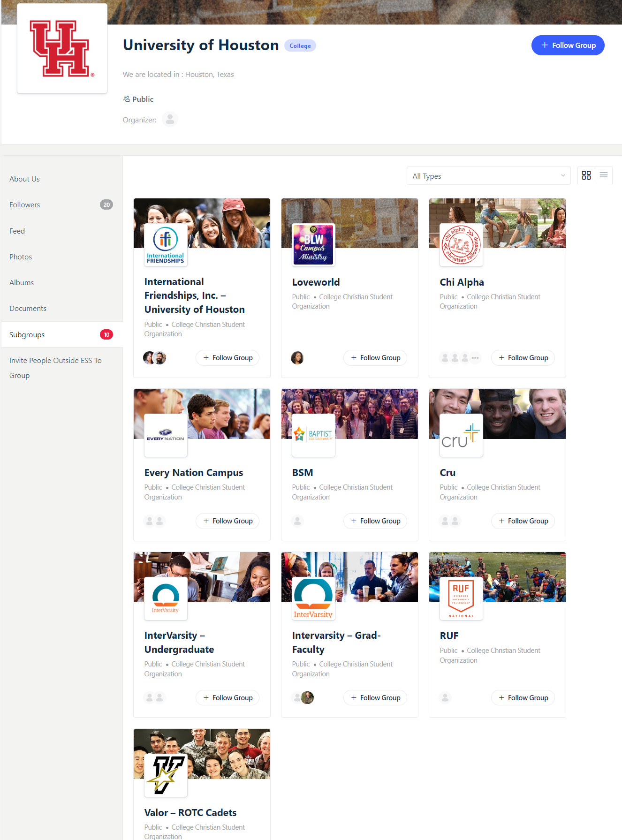Open the BSM title link

point(303,473)
